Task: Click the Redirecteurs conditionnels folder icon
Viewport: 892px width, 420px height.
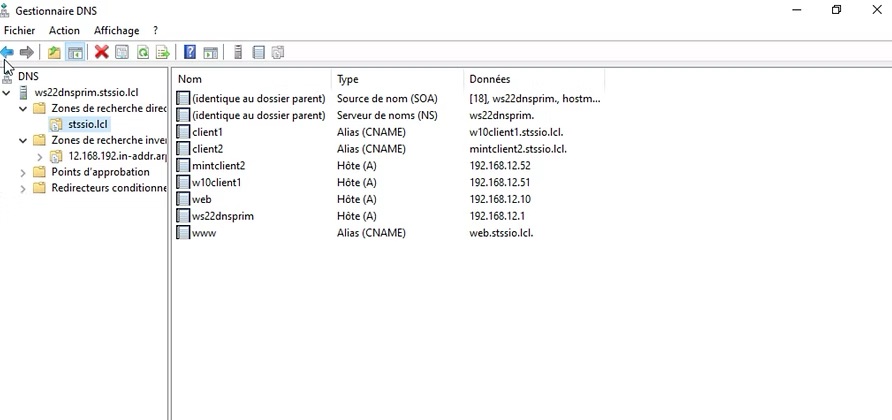Action: [39, 188]
